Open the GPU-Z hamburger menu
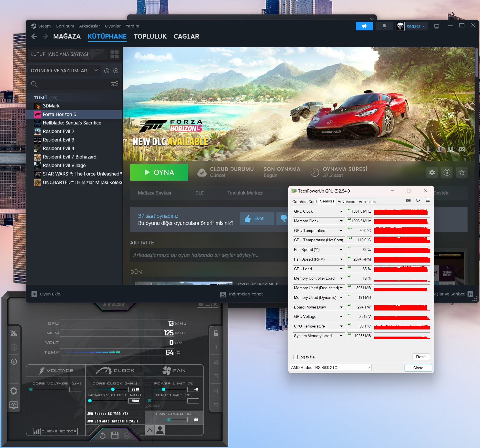Image resolution: width=480 pixels, height=448 pixels. 428,200
